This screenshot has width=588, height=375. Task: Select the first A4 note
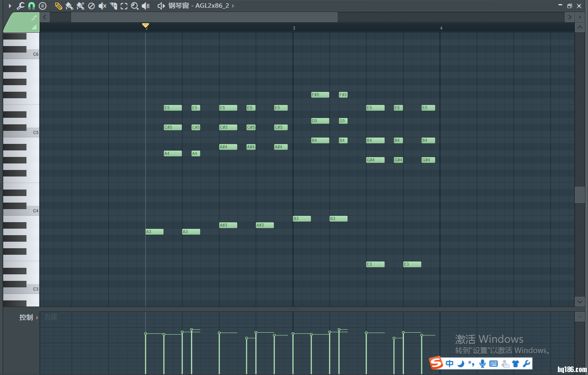click(x=173, y=153)
